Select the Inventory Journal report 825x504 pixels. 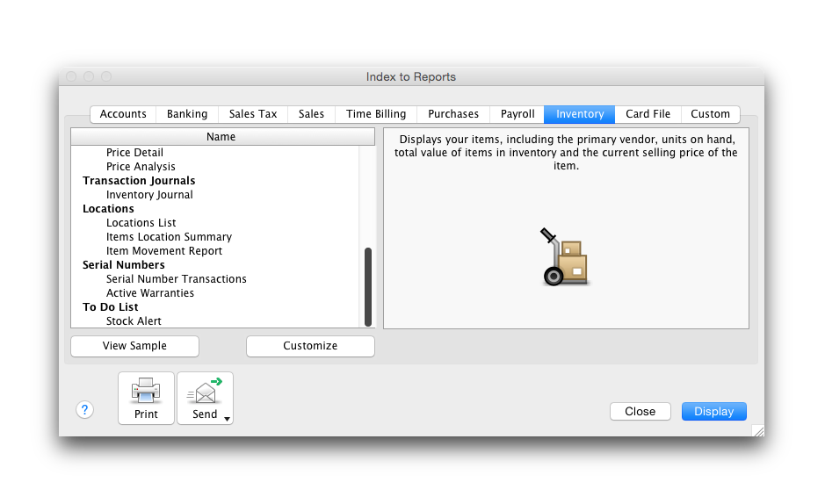[149, 195]
